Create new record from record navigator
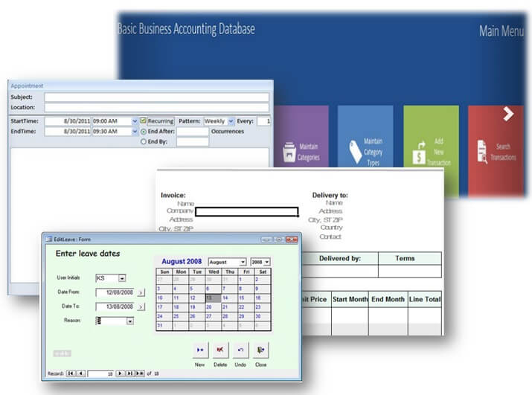 click(x=140, y=373)
